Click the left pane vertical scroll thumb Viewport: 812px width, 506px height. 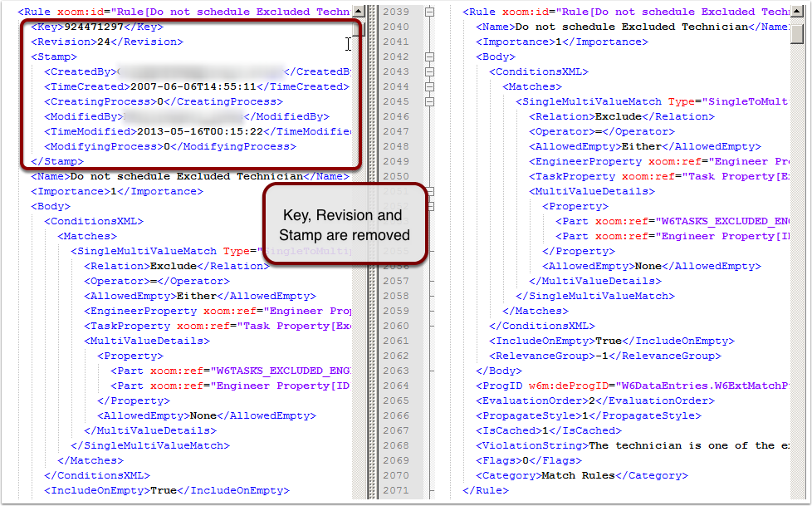pos(358,28)
